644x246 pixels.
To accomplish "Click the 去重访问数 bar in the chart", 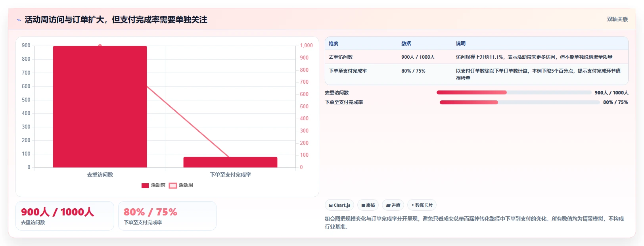I will coord(100,107).
